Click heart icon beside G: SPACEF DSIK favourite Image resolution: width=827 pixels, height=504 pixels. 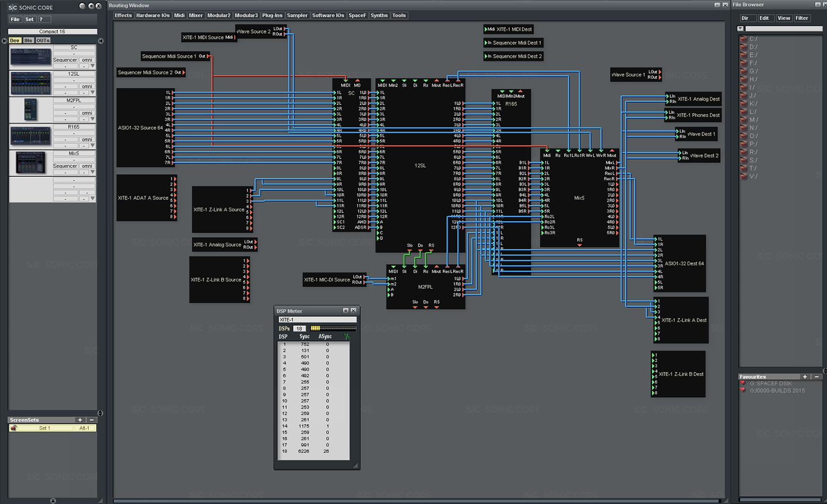click(x=743, y=384)
